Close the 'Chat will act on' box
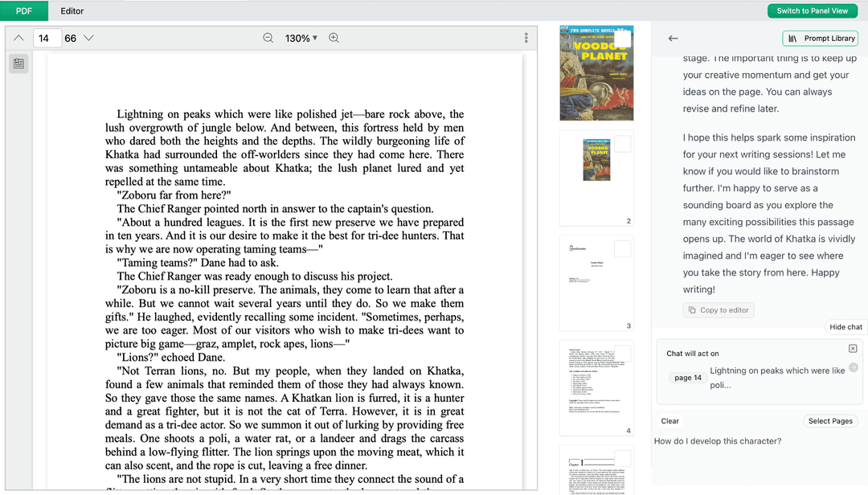This screenshot has width=868, height=495. [x=853, y=348]
